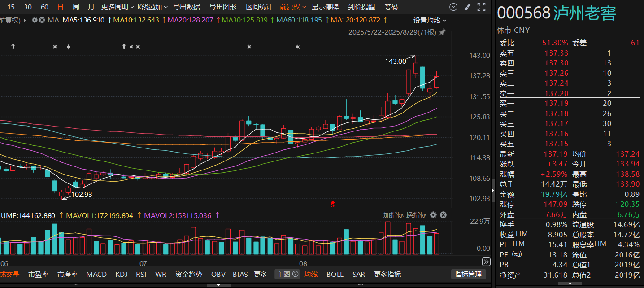Viewport: 644px width, 288px height.
Task: Toggle 显示停牌 display option
Action: (325, 7)
